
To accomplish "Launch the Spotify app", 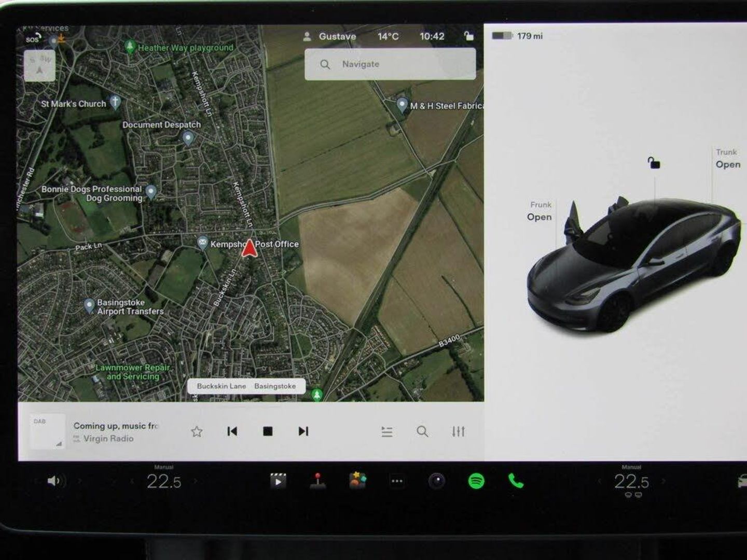I will click(x=476, y=481).
